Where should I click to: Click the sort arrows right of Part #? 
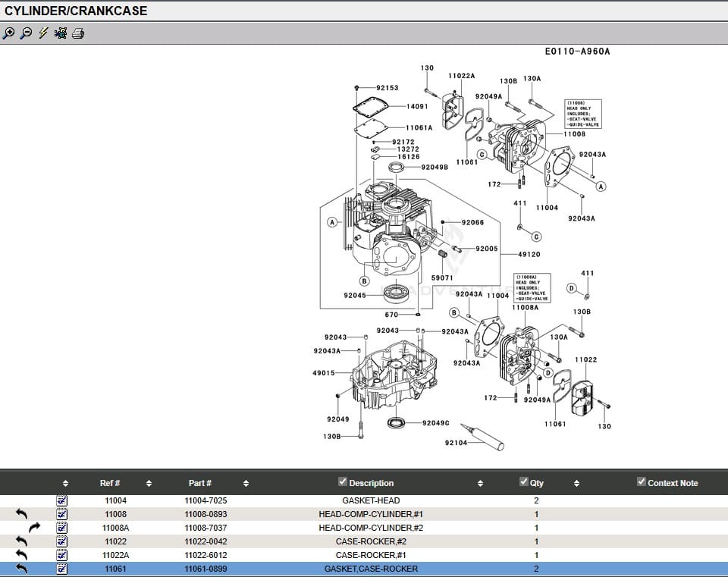click(x=246, y=483)
